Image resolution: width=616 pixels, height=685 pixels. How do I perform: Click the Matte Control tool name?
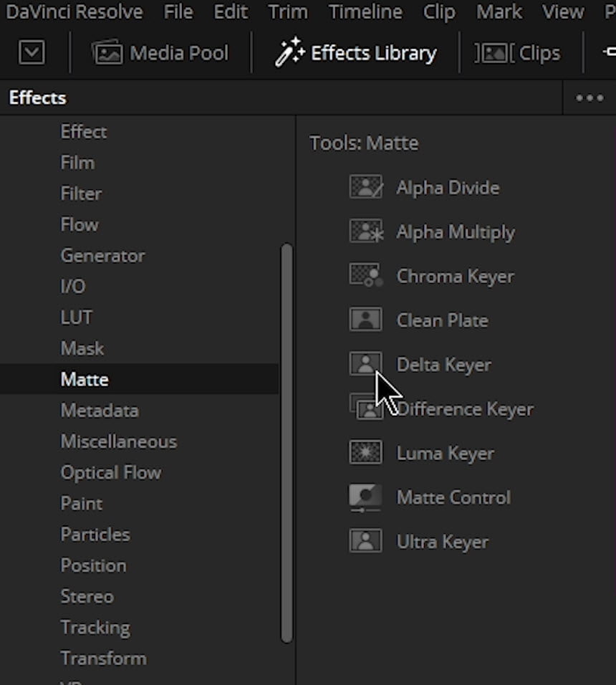click(453, 497)
